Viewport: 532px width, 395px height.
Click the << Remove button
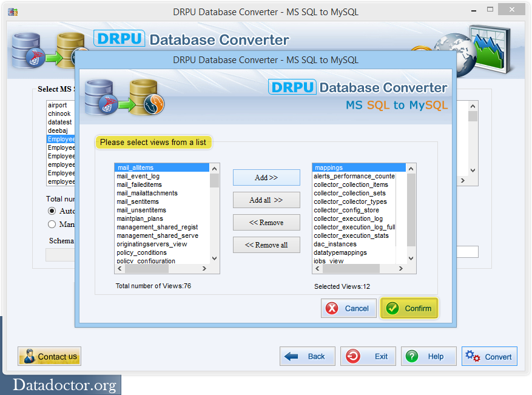click(266, 223)
